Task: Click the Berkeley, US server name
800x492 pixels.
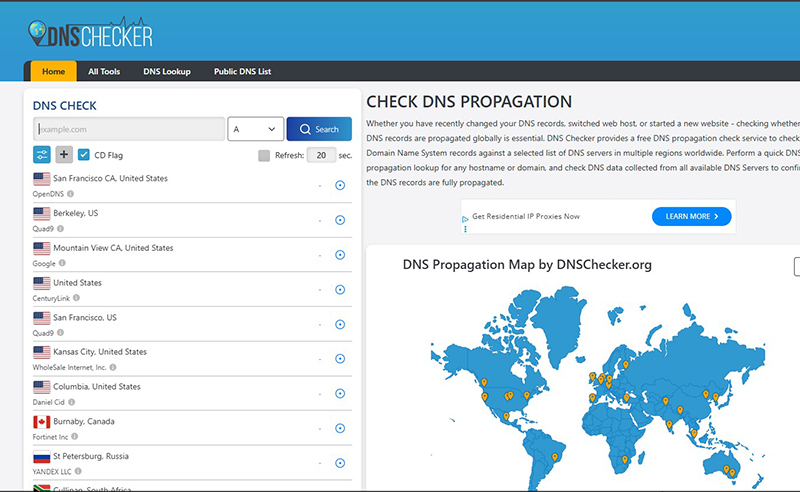Action: click(x=76, y=213)
